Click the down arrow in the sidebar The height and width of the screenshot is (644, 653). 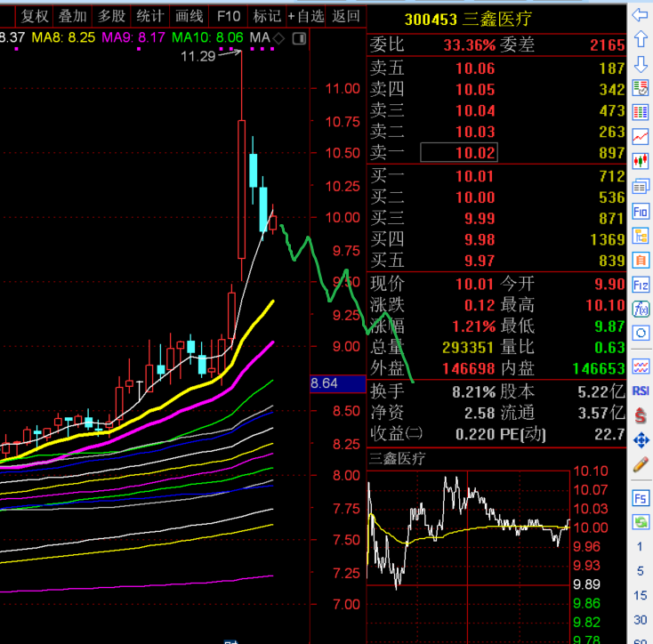click(640, 64)
